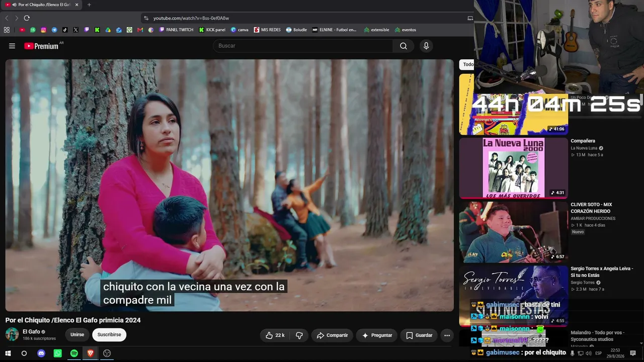644x362 pixels.
Task: Open the TikTok bookmark icon
Action: (65, 30)
